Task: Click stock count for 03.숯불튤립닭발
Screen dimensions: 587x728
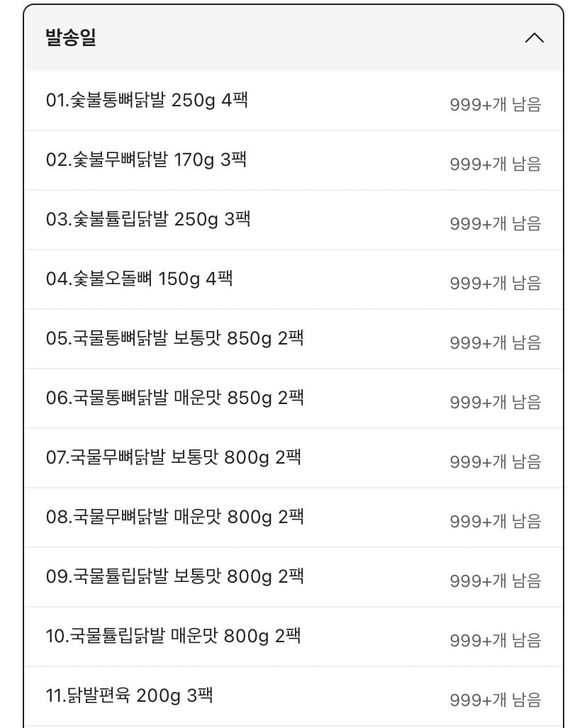Action: click(x=495, y=224)
